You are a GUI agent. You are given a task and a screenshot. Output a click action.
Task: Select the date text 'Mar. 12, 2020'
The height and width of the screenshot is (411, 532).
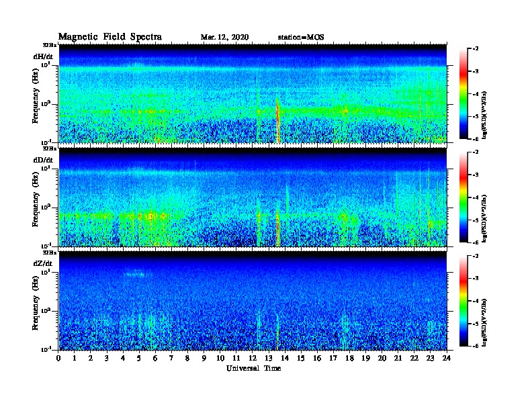point(224,37)
